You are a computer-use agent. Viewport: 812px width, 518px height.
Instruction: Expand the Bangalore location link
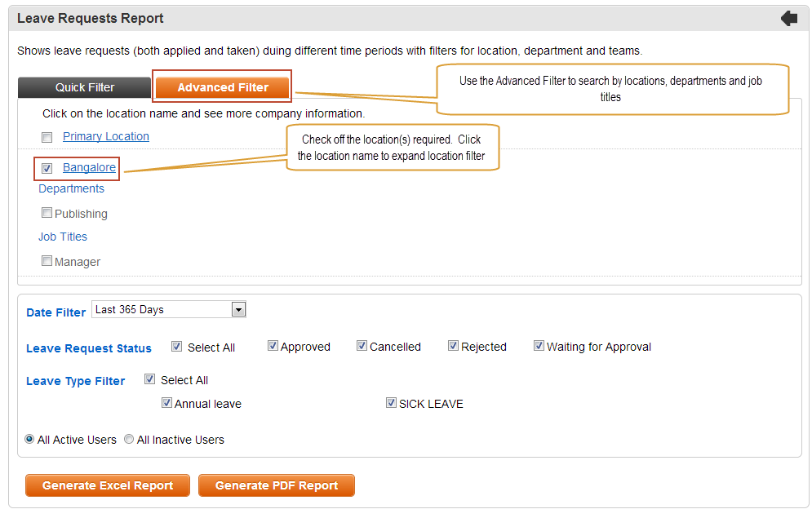pos(89,167)
